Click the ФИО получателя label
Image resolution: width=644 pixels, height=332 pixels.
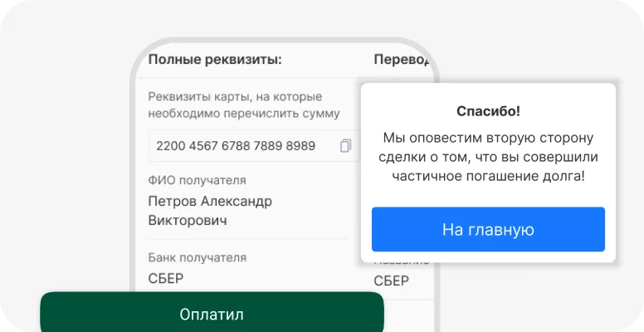(x=198, y=180)
